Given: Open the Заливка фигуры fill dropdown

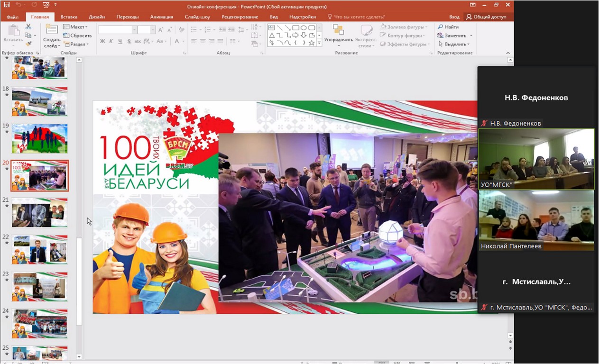Looking at the screenshot, I should pos(404,27).
